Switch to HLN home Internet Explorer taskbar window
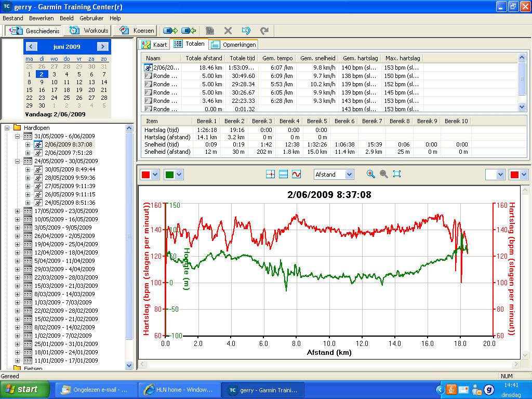Viewport: 532px width, 399px height. pos(179,390)
